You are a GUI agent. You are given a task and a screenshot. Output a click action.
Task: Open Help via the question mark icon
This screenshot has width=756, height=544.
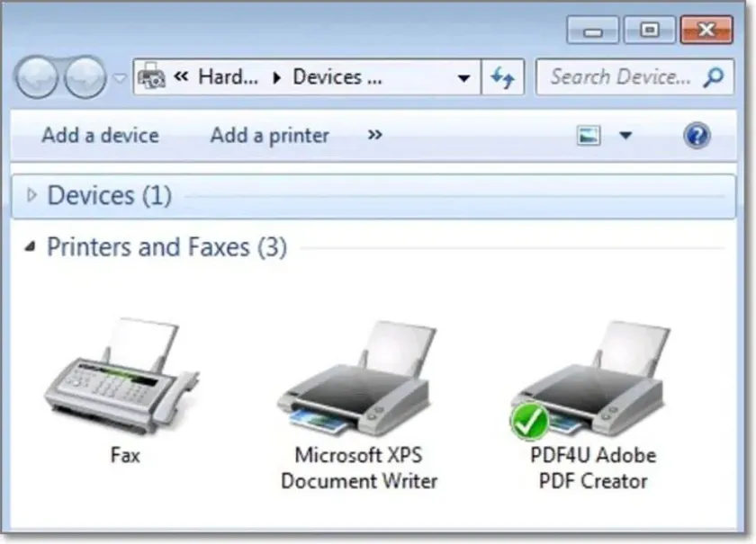tap(697, 135)
